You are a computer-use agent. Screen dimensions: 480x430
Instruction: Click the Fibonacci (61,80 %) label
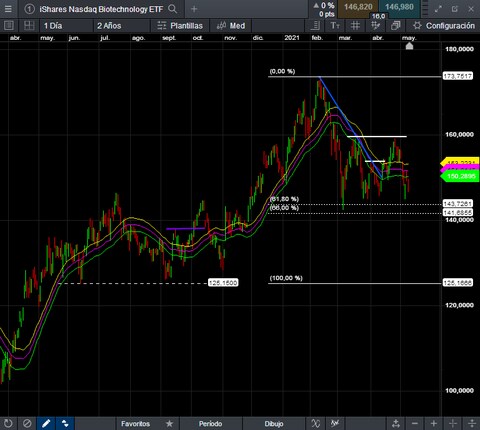284,199
